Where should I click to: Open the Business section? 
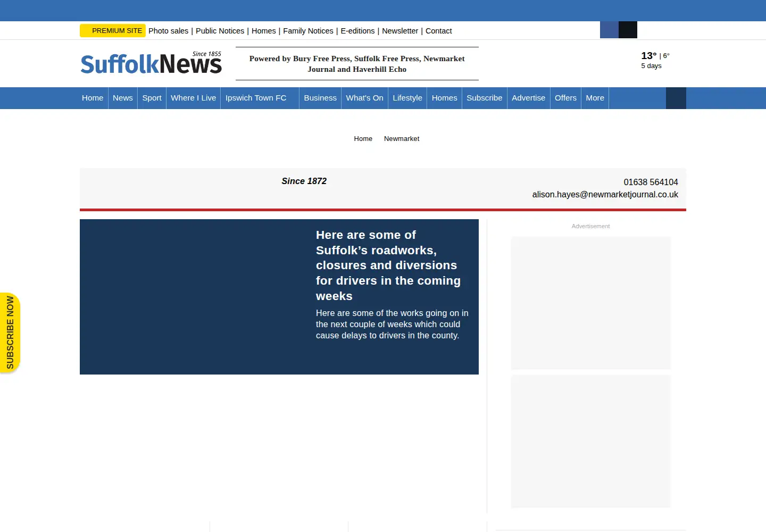pos(320,98)
